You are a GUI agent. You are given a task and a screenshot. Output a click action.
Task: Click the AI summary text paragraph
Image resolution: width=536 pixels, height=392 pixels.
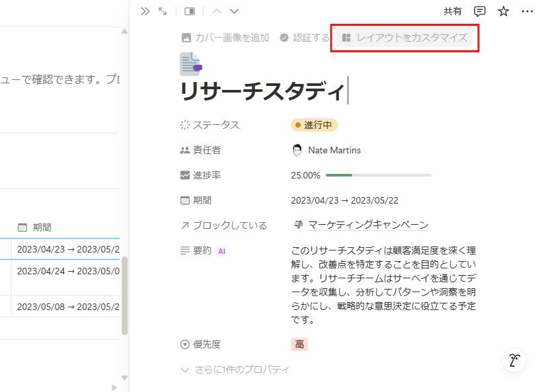[x=383, y=286]
